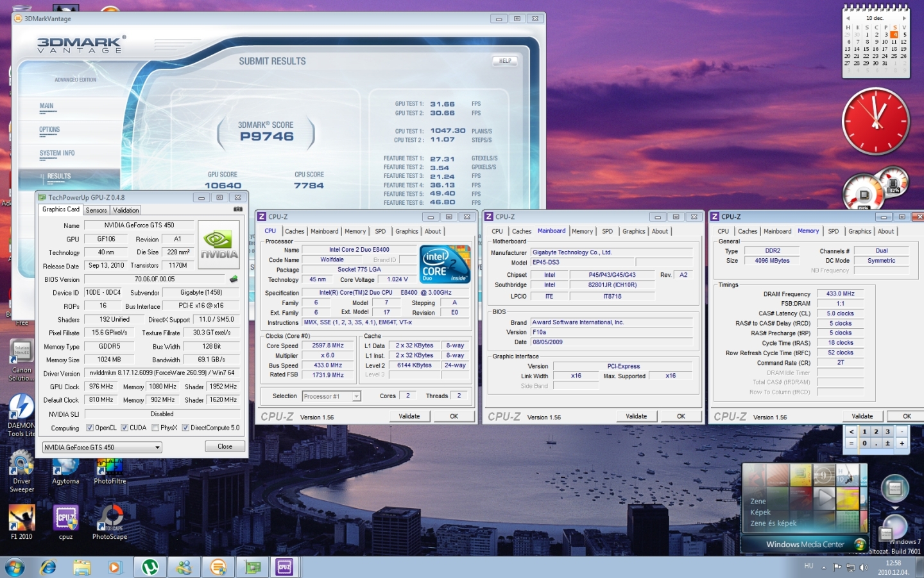This screenshot has height=578, width=924.
Task: Click day 4 in the calendar gadget
Action: pos(894,35)
